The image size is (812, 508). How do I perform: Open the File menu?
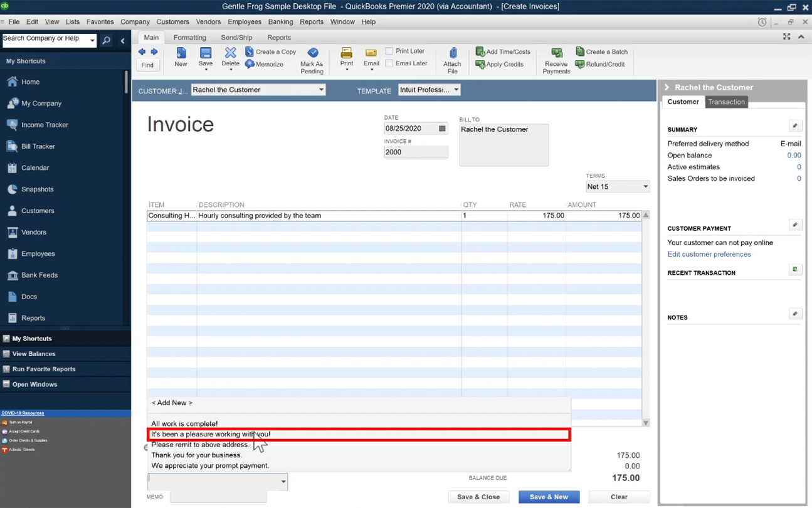pos(14,22)
